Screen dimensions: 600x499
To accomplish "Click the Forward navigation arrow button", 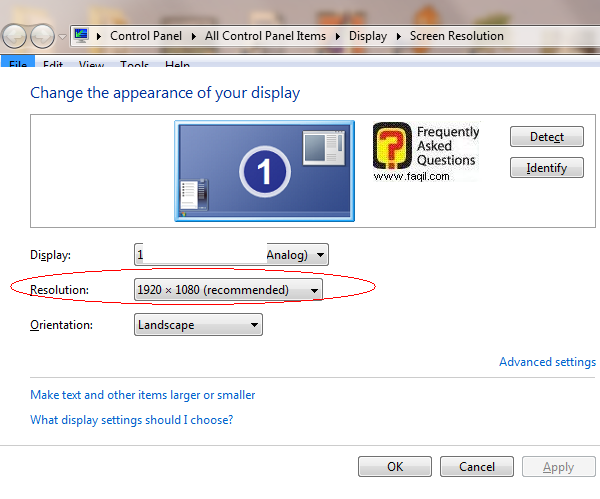I will (x=42, y=37).
